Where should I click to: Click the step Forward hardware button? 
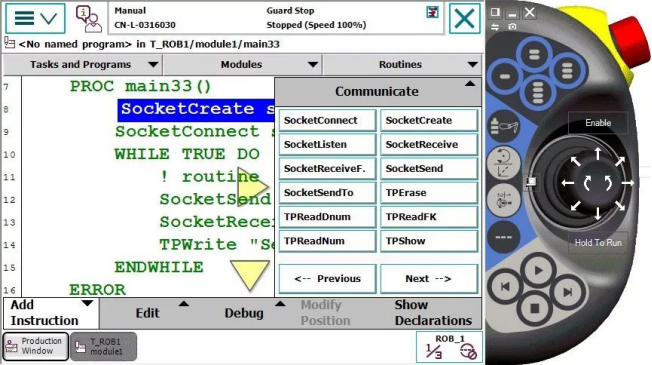coord(567,292)
